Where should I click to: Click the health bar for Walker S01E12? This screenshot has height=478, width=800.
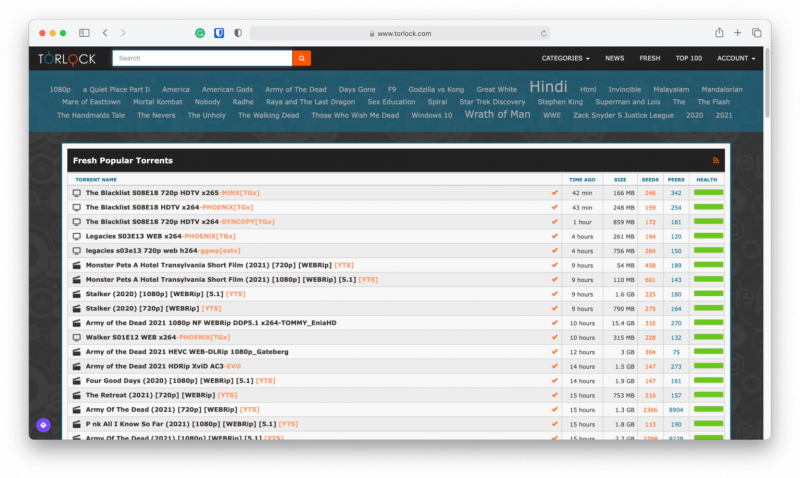click(708, 337)
